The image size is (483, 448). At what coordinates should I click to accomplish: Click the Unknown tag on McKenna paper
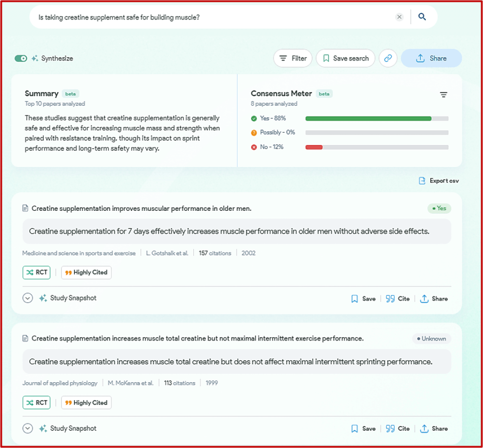(x=431, y=339)
